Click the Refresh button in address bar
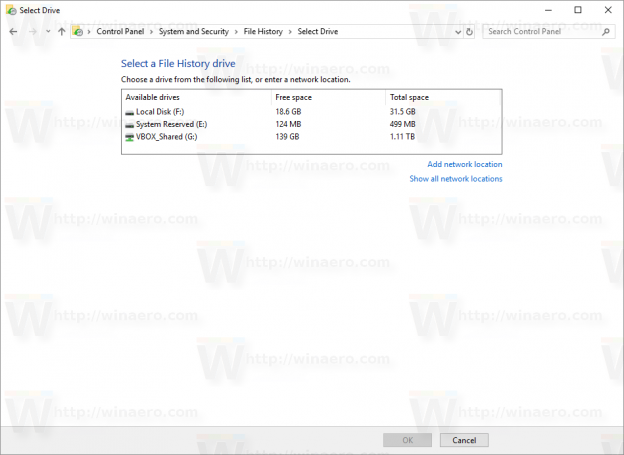The width and height of the screenshot is (624, 455). tap(470, 32)
